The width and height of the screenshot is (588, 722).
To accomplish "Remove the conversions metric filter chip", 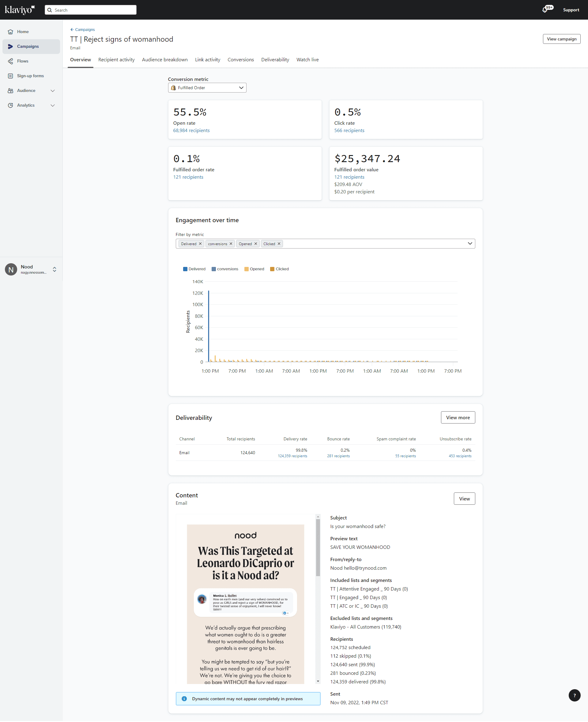I will (231, 244).
